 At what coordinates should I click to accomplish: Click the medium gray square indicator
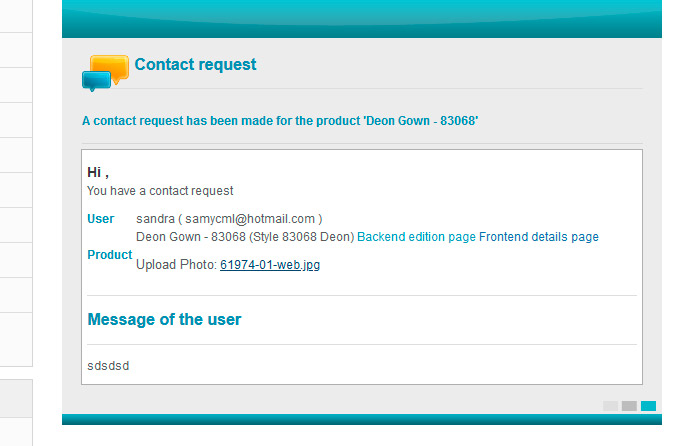tap(629, 406)
